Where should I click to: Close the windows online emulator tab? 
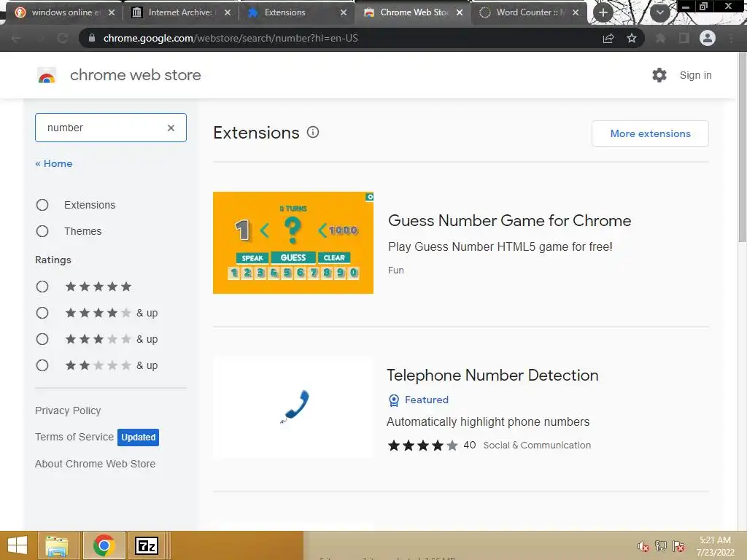pyautogui.click(x=112, y=12)
